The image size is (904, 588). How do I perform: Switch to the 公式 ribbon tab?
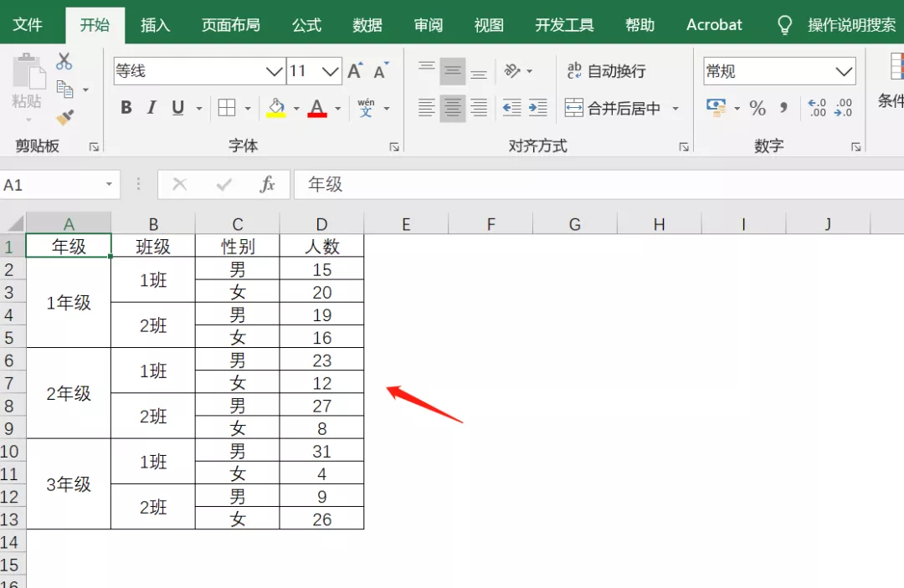pos(306,25)
